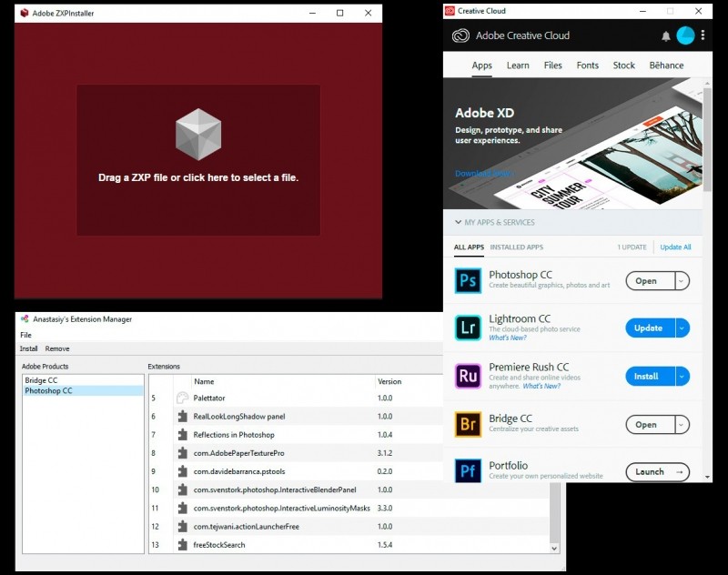Switch to the Behance tab
Viewport: 728px width, 575px height.
tap(666, 66)
